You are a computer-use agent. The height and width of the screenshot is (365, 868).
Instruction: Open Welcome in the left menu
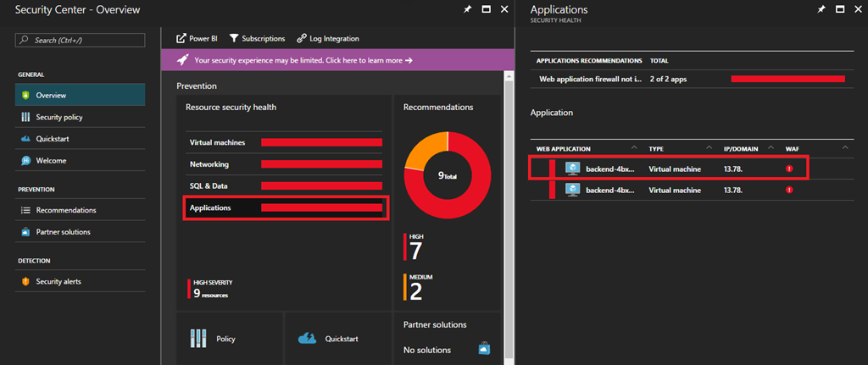[x=81, y=160]
